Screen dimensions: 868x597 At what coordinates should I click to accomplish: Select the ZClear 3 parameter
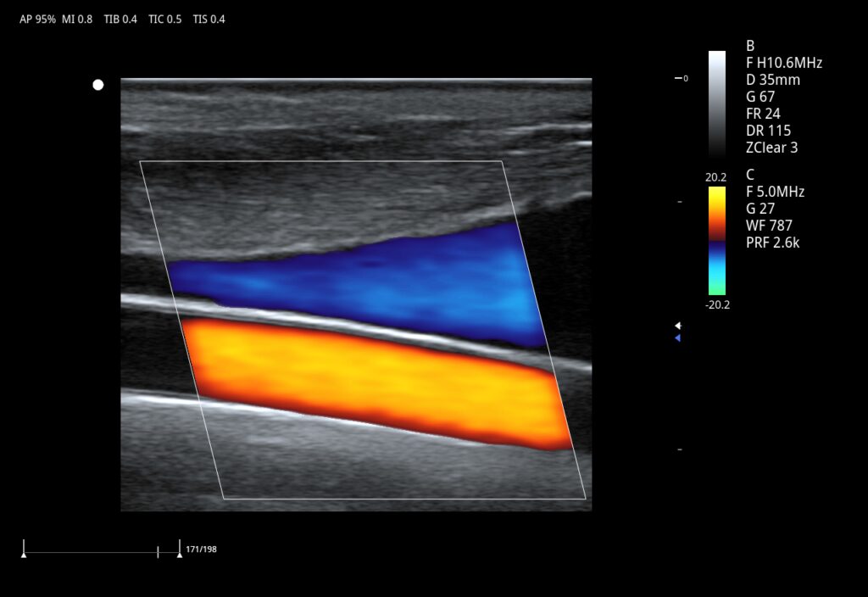coord(771,148)
